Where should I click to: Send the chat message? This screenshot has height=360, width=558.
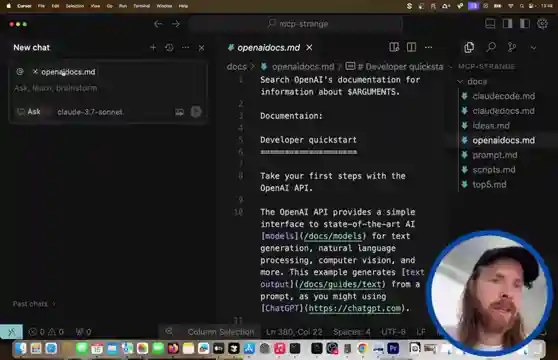pos(196,112)
